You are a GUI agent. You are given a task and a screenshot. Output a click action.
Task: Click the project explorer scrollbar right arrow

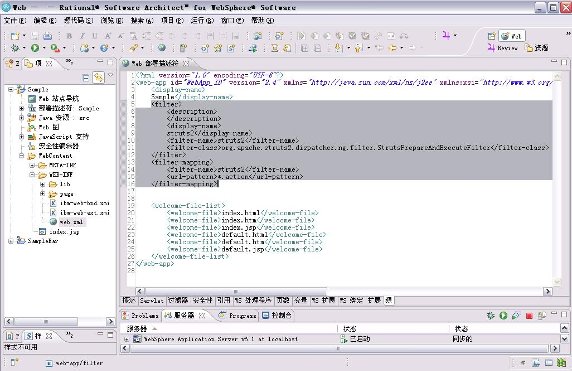pos(111,321)
